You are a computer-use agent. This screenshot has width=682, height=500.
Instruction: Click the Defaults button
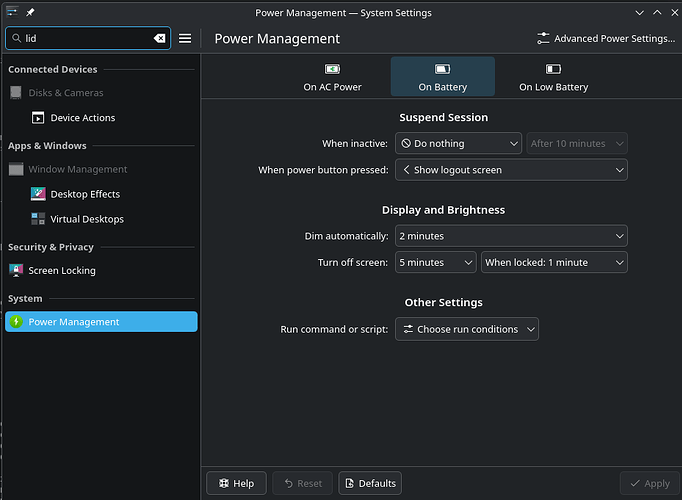[370, 483]
